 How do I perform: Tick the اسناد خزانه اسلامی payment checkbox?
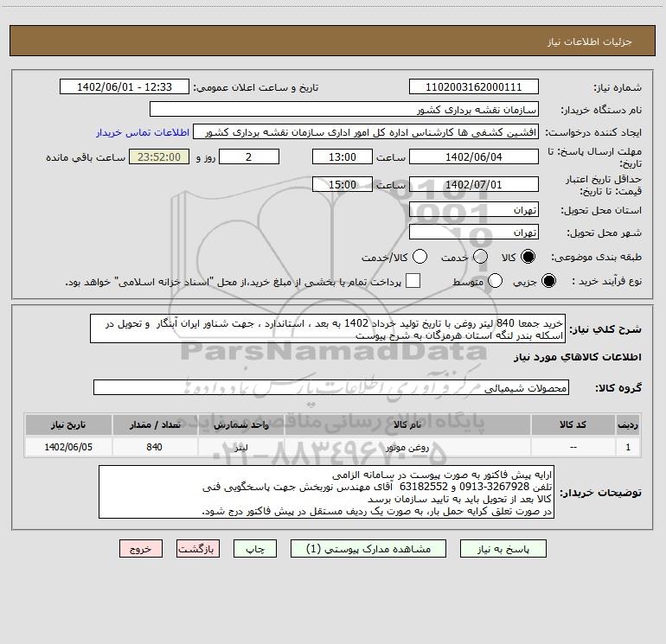pos(413,281)
